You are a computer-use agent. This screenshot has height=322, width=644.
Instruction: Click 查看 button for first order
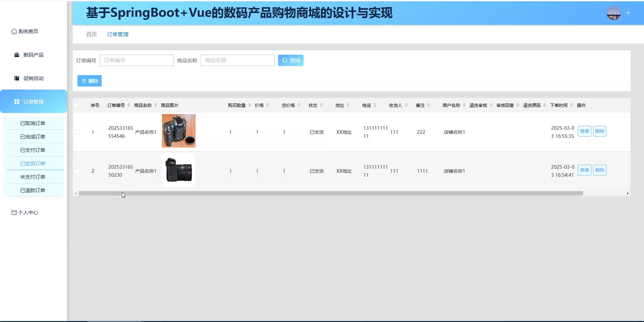tap(584, 131)
